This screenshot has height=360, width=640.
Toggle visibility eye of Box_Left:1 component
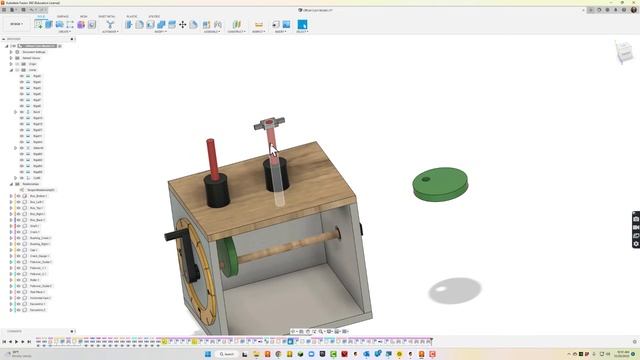point(18,202)
